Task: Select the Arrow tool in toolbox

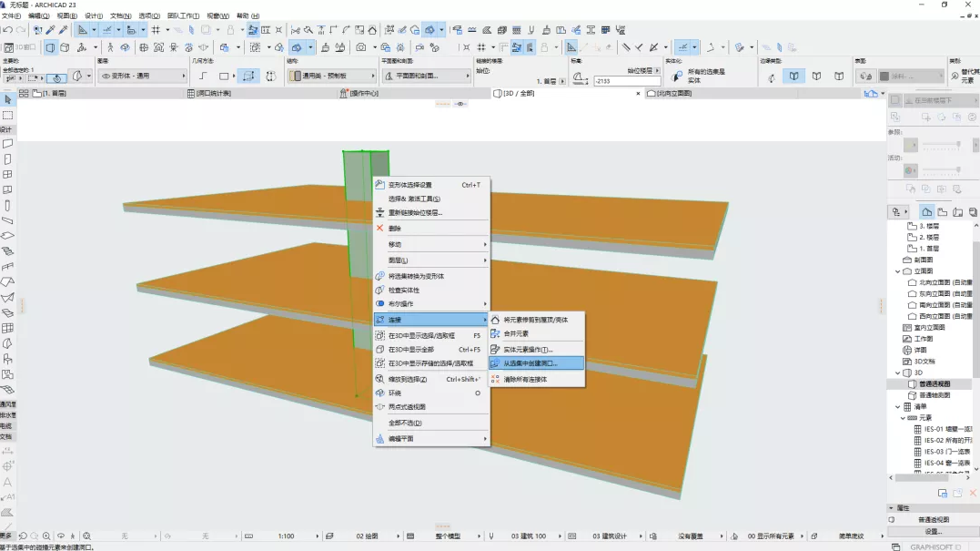Action: point(7,99)
